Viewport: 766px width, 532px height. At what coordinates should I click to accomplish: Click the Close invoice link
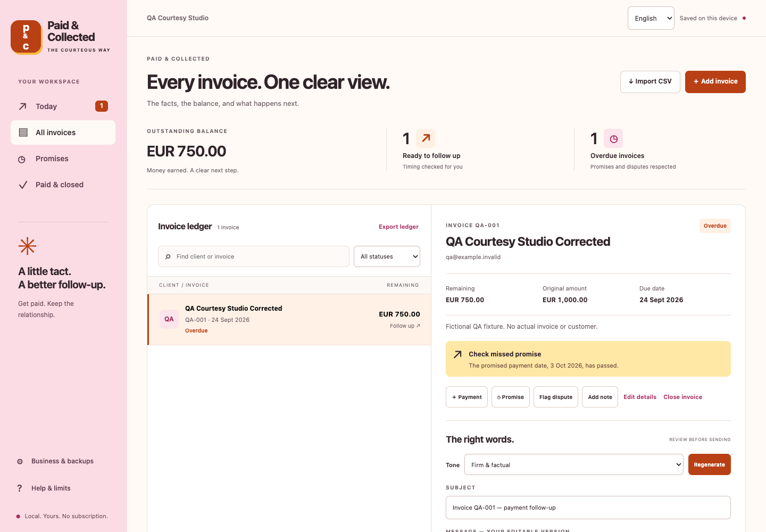tap(683, 397)
